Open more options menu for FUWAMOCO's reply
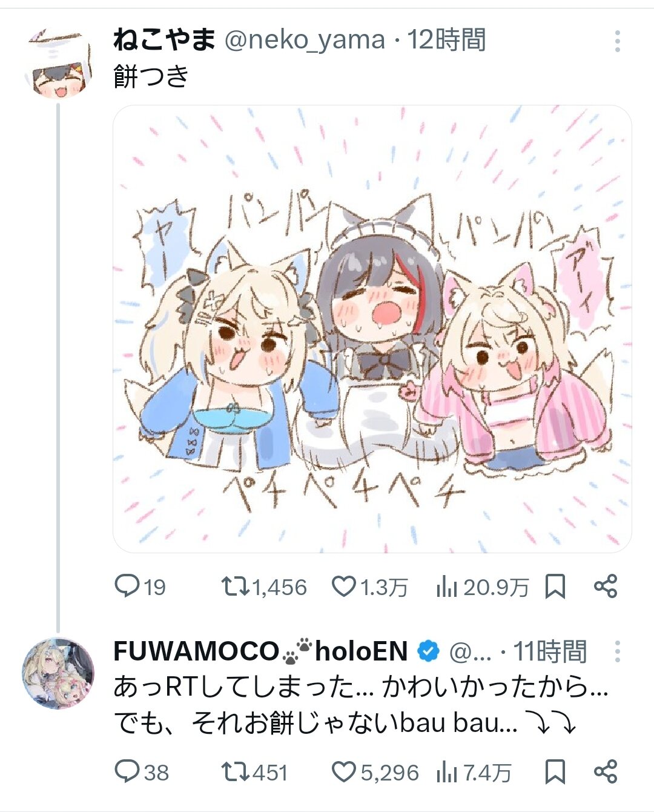 tap(617, 651)
